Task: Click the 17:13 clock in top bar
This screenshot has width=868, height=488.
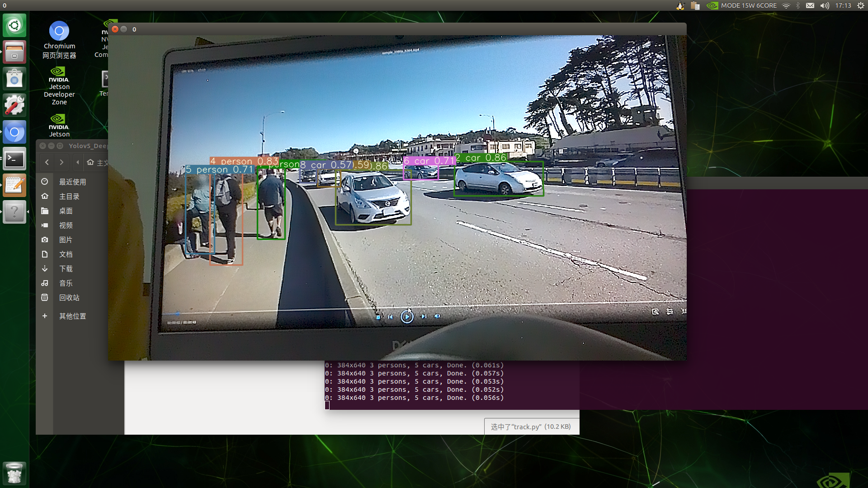Action: click(843, 5)
